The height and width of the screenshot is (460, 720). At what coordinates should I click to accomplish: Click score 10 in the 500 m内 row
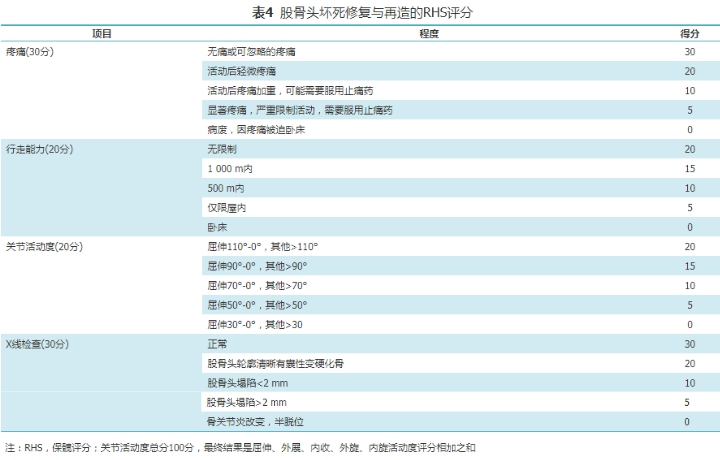click(x=690, y=188)
